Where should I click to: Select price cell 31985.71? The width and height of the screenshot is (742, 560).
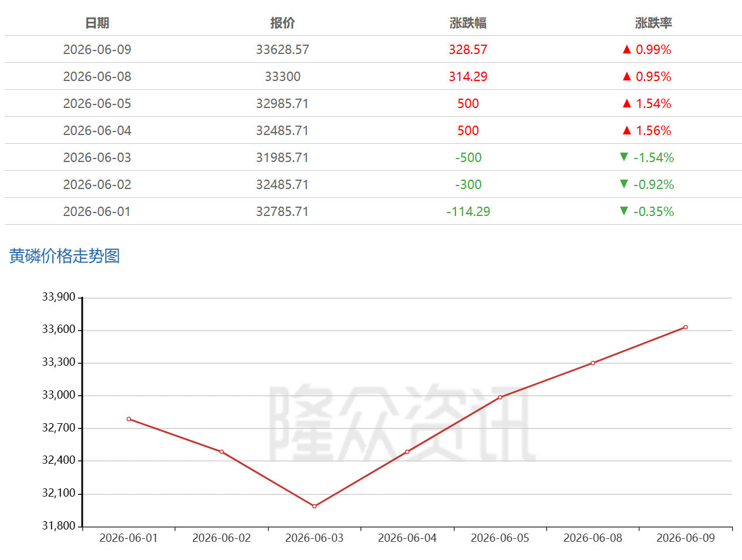(282, 157)
